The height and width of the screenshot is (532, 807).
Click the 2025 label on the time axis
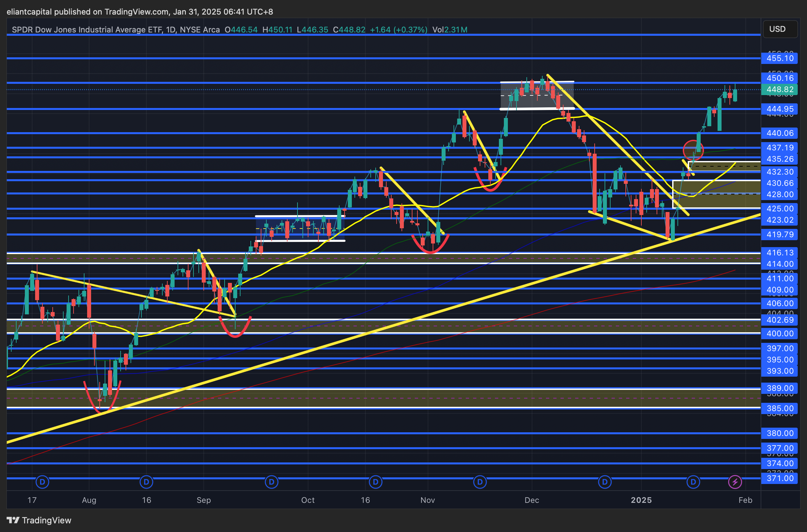tap(641, 500)
